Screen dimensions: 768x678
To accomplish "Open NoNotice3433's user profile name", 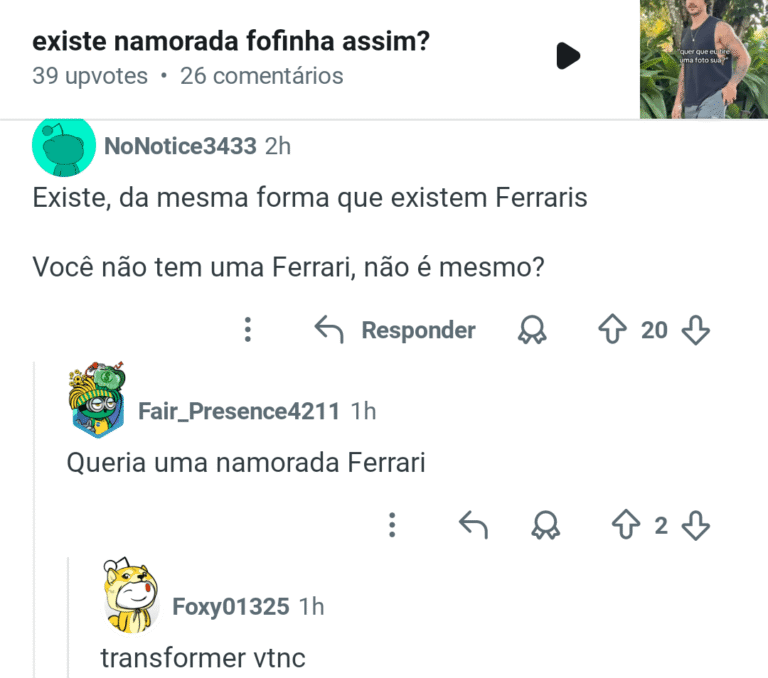I will tap(180, 146).
